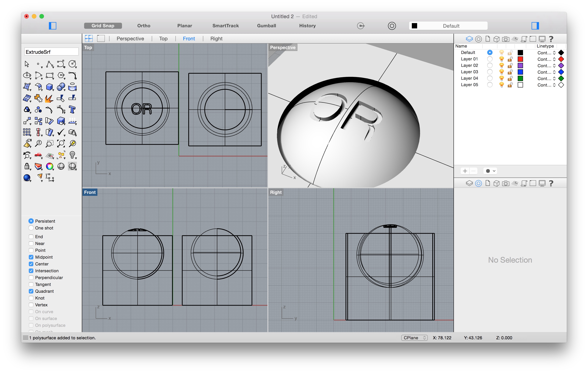This screenshot has width=588, height=373.
Task: Open the Layer 02 linetype dropdown
Action: (x=546, y=66)
